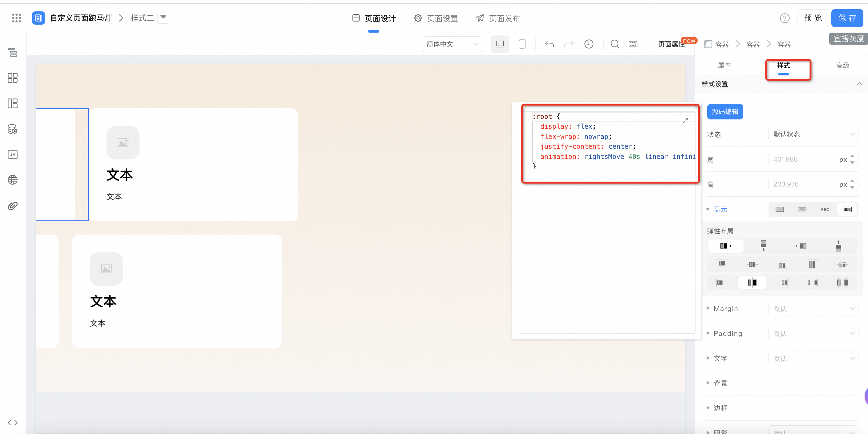Open the multilingual globe sidebar icon

13,180
